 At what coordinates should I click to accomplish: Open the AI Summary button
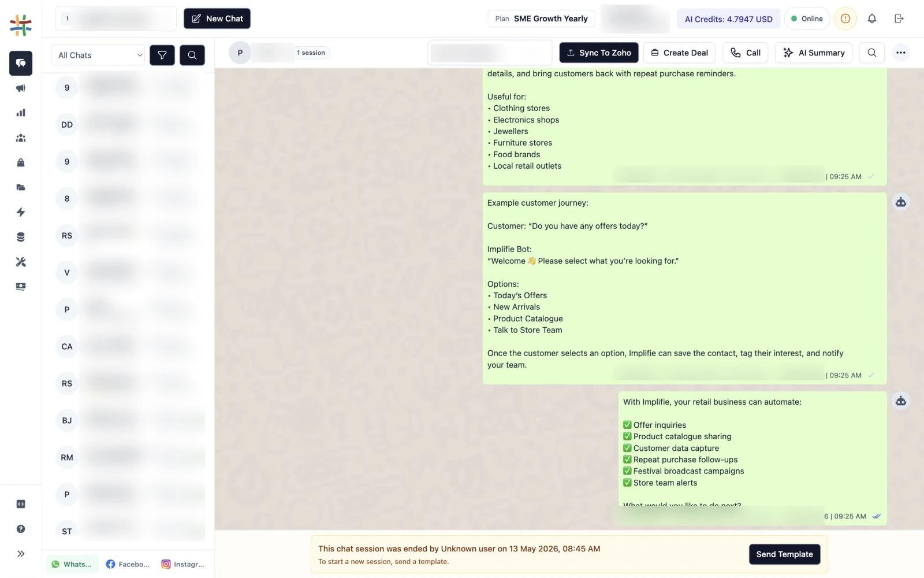click(x=813, y=53)
